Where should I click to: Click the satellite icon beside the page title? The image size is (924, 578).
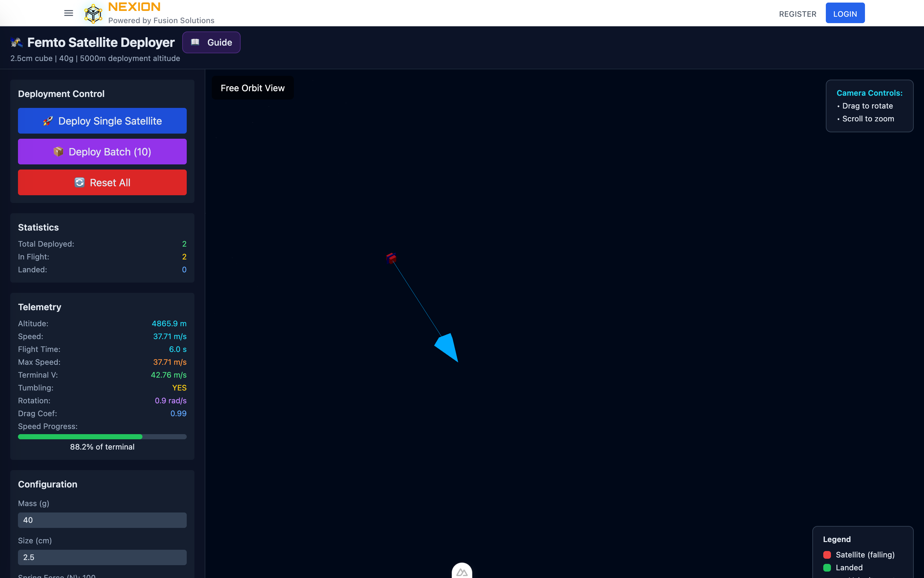(x=16, y=42)
